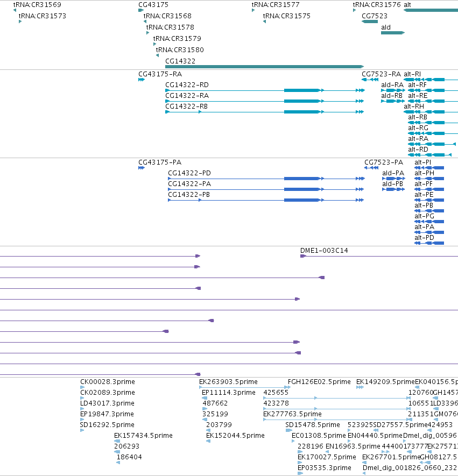458x476 pixels.
Task: Select EST CK02089.3prime
Action: point(108,393)
